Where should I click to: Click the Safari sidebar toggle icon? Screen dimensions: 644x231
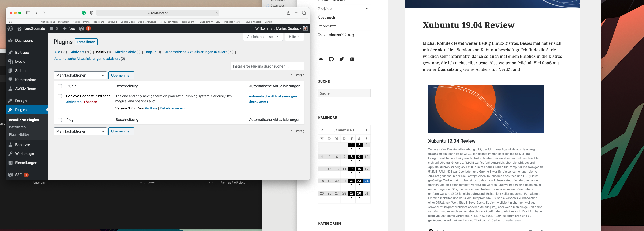(x=28, y=13)
